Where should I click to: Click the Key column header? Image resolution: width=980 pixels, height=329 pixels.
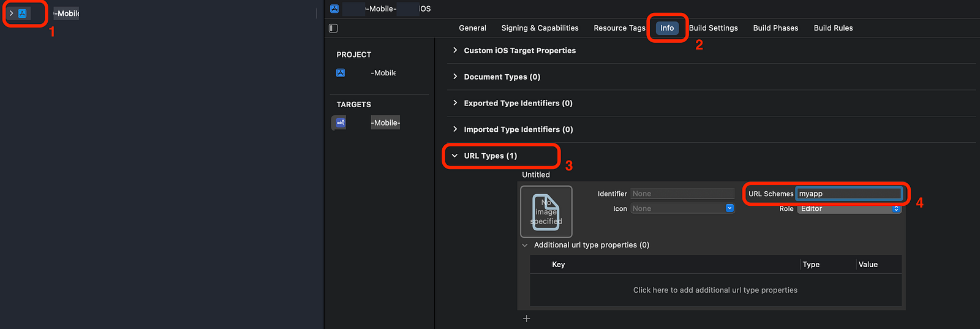pyautogui.click(x=559, y=265)
